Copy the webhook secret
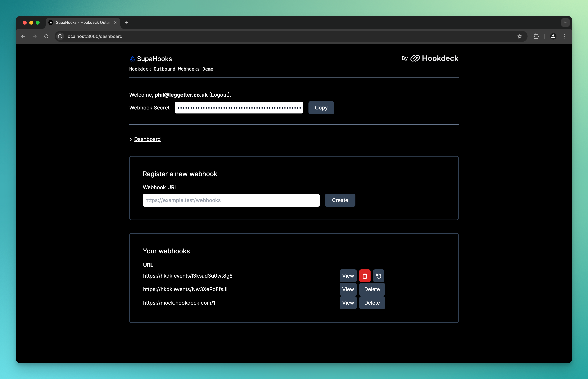 point(321,108)
